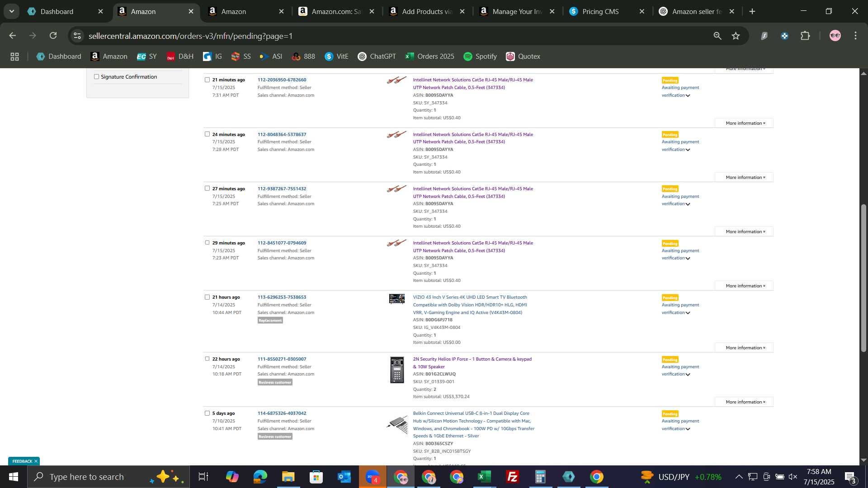The width and height of the screenshot is (868, 488).
Task: Go back to previous page
Action: [x=13, y=36]
